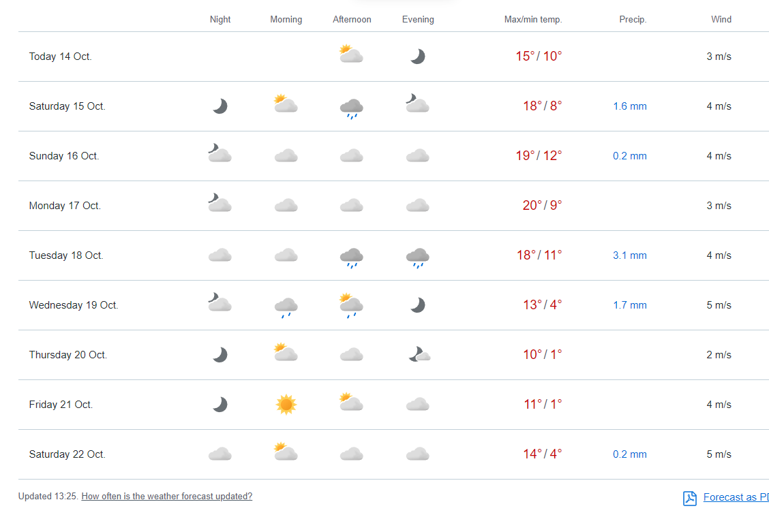Click the Max/min temp. column header
The width and height of the screenshot is (769, 532).
point(533,20)
